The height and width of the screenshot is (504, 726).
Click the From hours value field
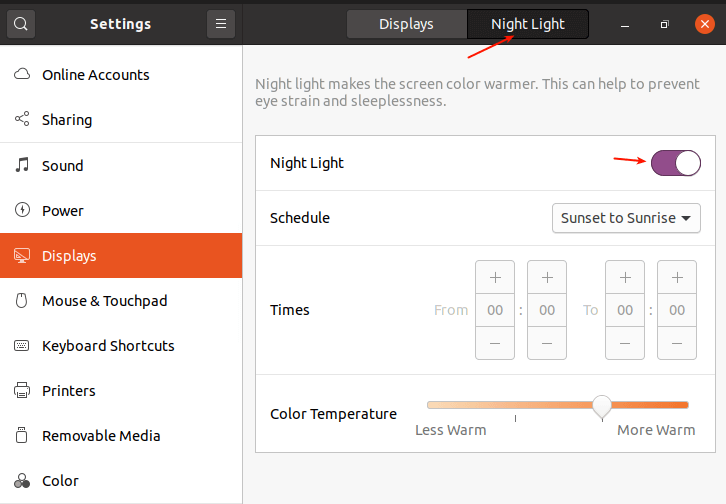coord(495,310)
